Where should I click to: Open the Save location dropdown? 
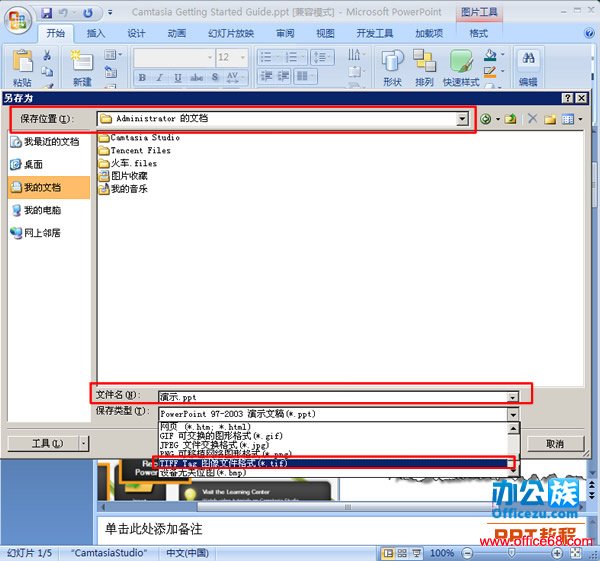462,119
